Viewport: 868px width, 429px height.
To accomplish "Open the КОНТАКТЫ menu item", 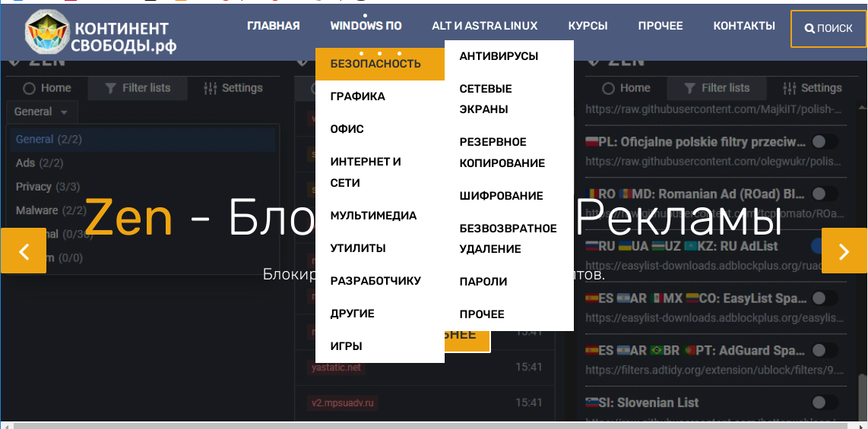I will (x=744, y=26).
